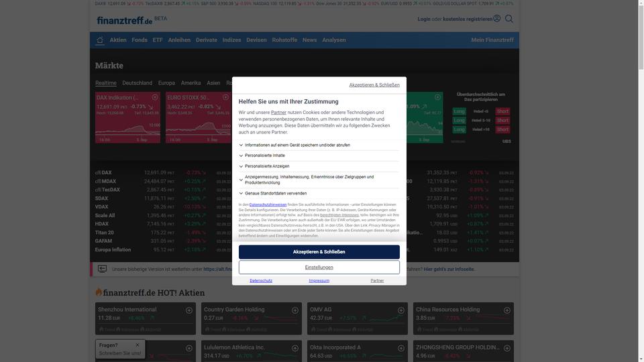Viewport: 644px width, 362px height.
Task: Add Country Garden Holding via plus icon
Action: 295,310
